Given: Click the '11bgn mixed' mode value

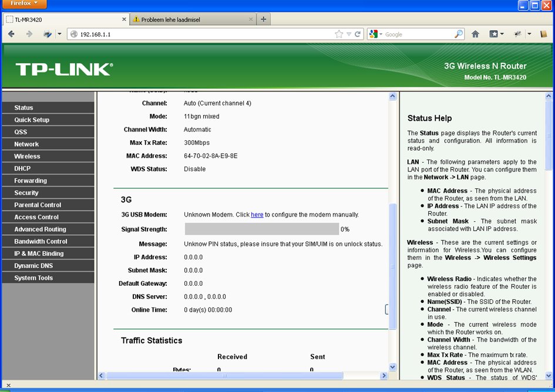Looking at the screenshot, I should [201, 116].
